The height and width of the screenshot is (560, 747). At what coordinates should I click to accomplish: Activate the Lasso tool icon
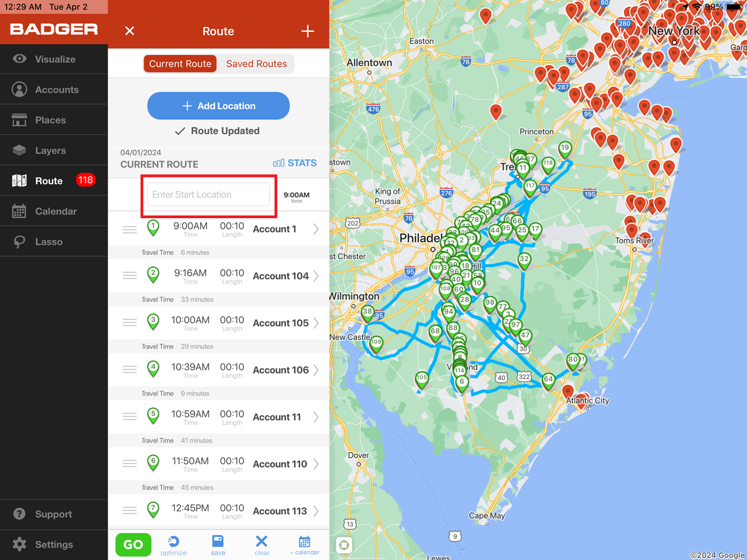(x=20, y=242)
